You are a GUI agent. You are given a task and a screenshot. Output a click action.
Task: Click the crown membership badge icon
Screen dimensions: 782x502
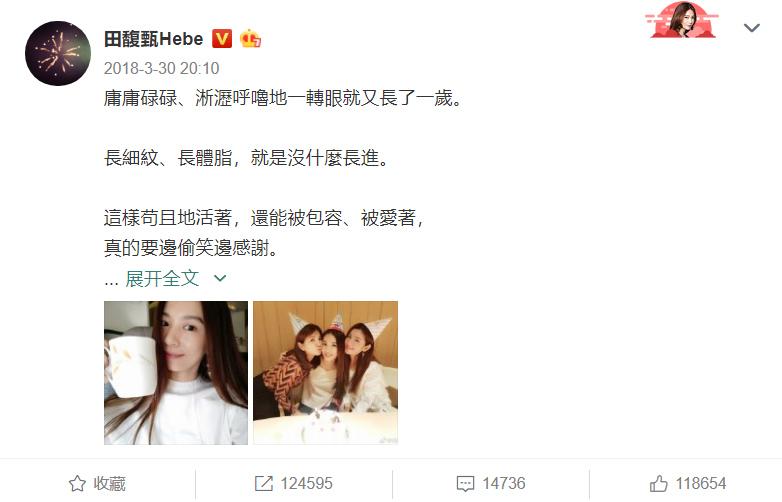250,38
